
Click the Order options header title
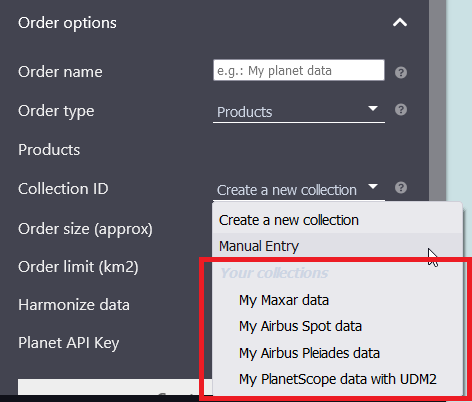67,23
